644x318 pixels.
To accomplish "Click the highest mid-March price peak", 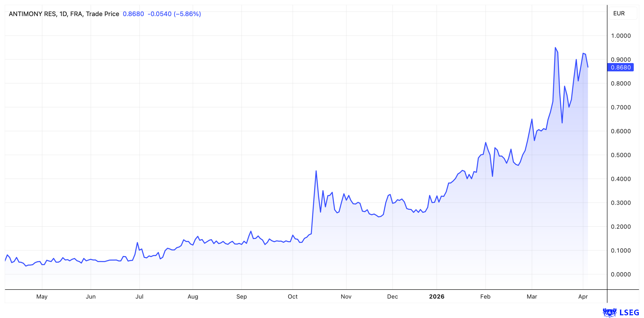I will click(555, 47).
